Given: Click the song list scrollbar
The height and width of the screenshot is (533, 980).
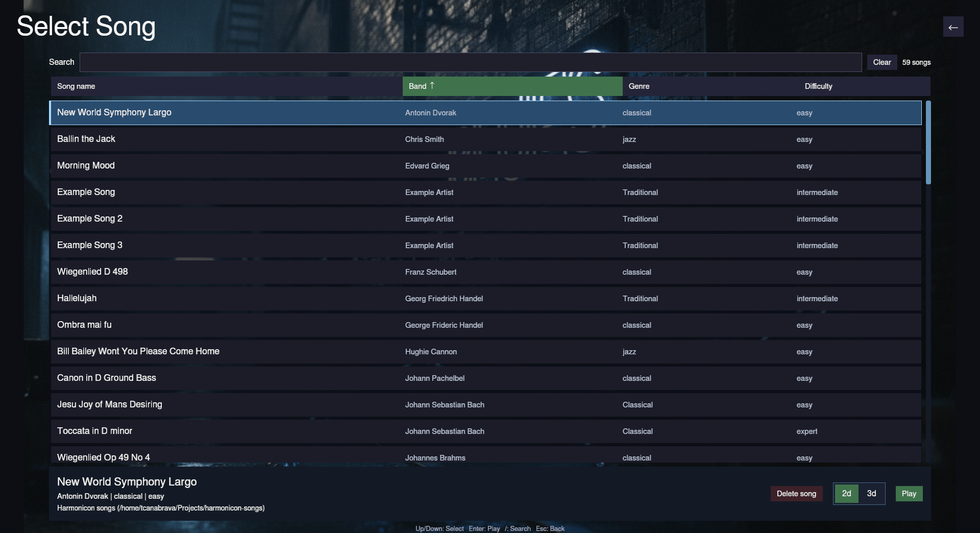Looking at the screenshot, I should pyautogui.click(x=928, y=142).
